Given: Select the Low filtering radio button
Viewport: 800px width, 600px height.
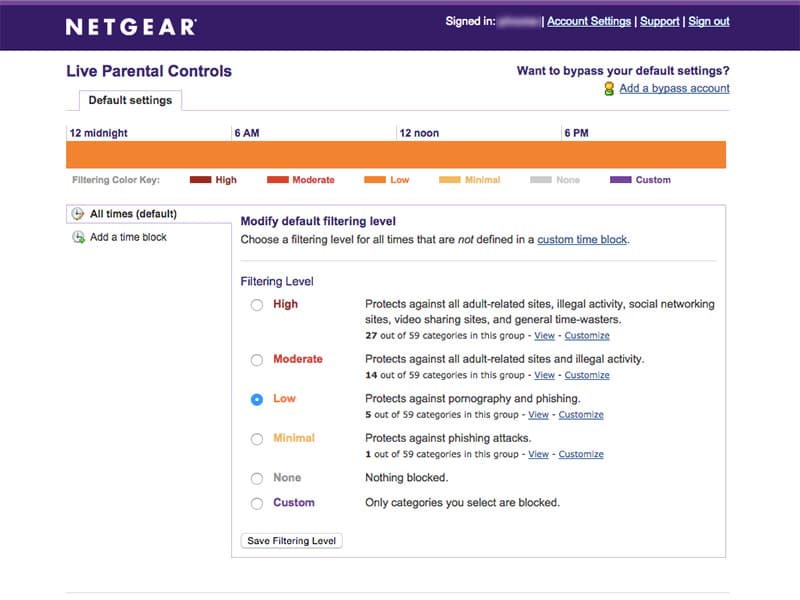Looking at the screenshot, I should pos(257,399).
